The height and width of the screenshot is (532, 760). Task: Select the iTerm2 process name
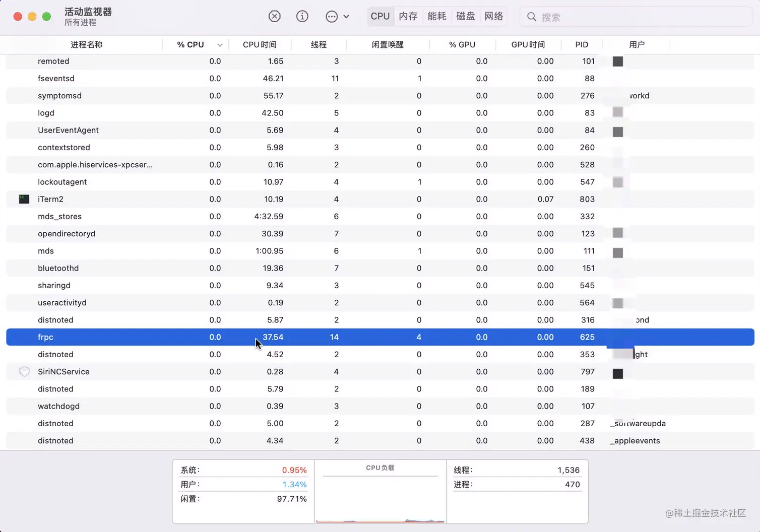point(50,199)
